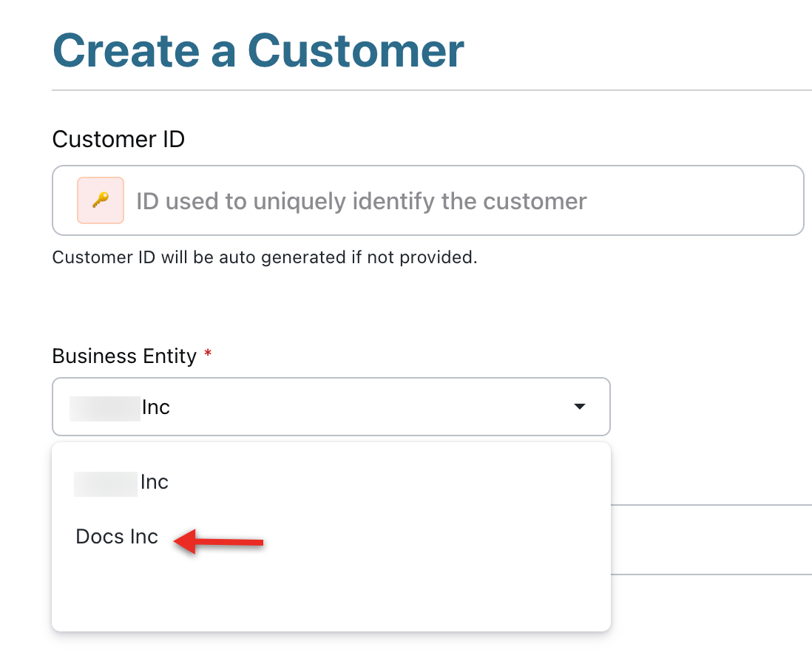Click the red required asterisk beside Business Entity
The image size is (812, 661).
(208, 355)
